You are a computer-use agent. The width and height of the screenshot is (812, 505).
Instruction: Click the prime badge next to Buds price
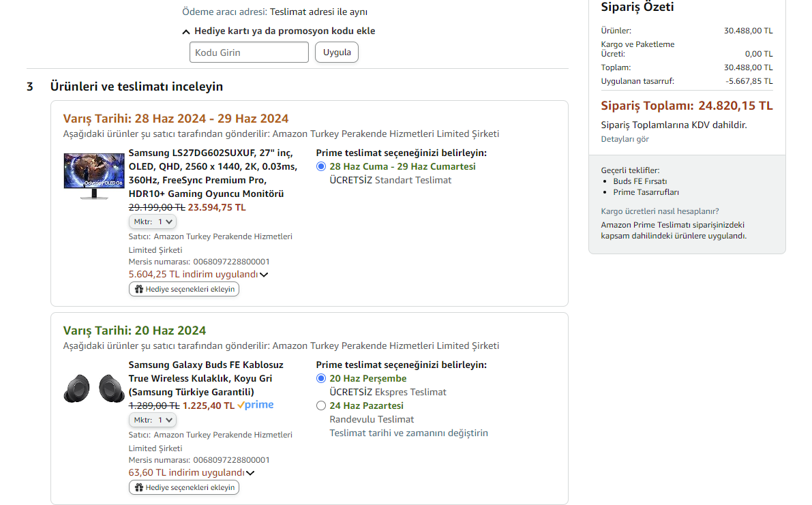coord(256,405)
